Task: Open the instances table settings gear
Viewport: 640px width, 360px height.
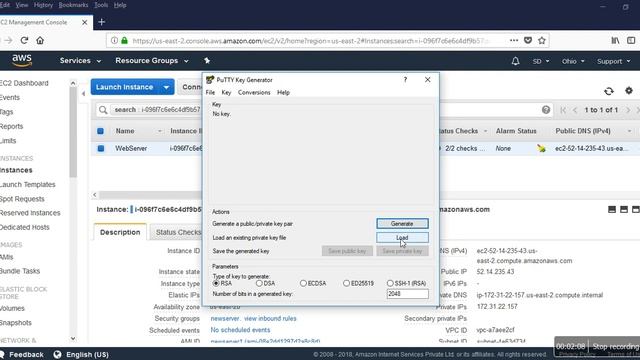Action: tap(629, 91)
